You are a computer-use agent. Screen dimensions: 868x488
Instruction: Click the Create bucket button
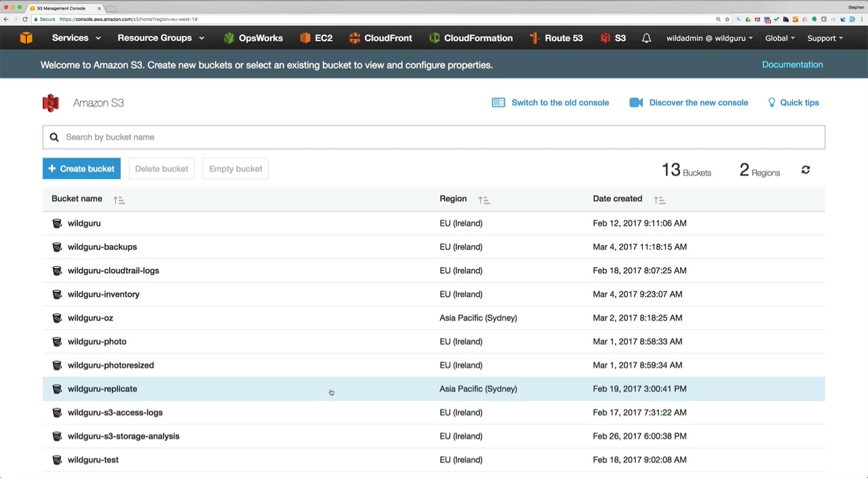pyautogui.click(x=81, y=169)
